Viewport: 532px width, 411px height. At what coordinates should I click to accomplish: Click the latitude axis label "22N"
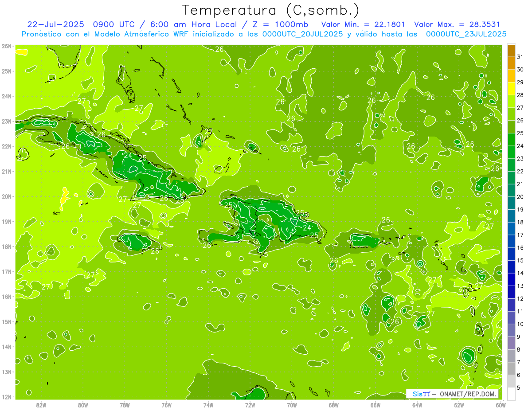tap(6, 146)
